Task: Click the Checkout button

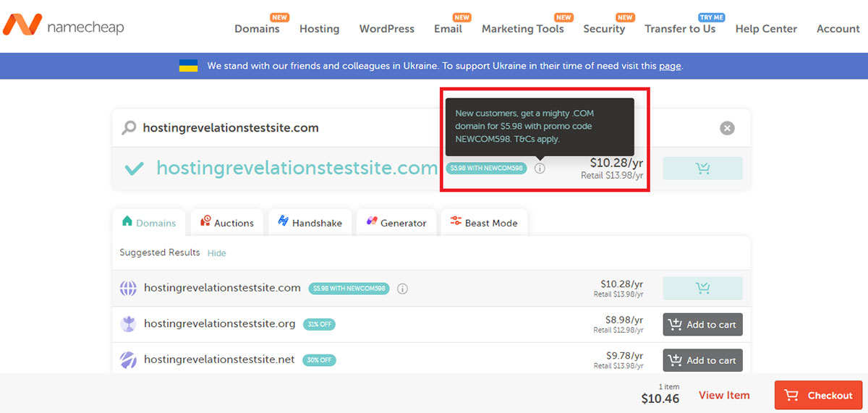Action: coord(818,396)
